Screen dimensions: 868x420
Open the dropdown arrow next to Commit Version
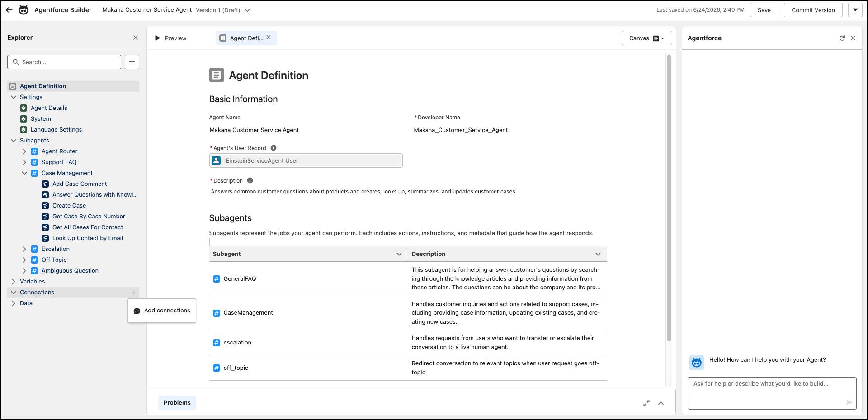pos(855,10)
